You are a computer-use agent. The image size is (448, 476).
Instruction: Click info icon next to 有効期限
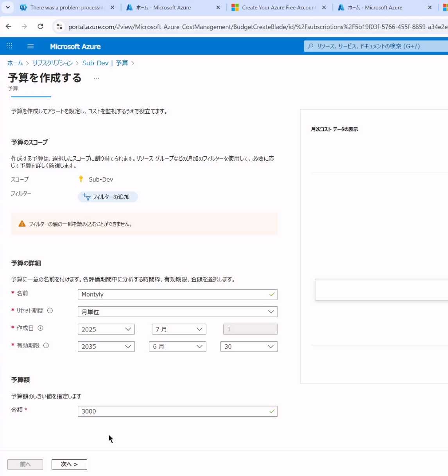click(46, 345)
